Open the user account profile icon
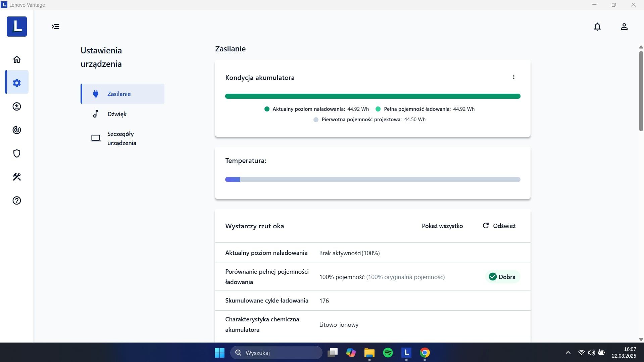The image size is (644, 362). (x=624, y=27)
